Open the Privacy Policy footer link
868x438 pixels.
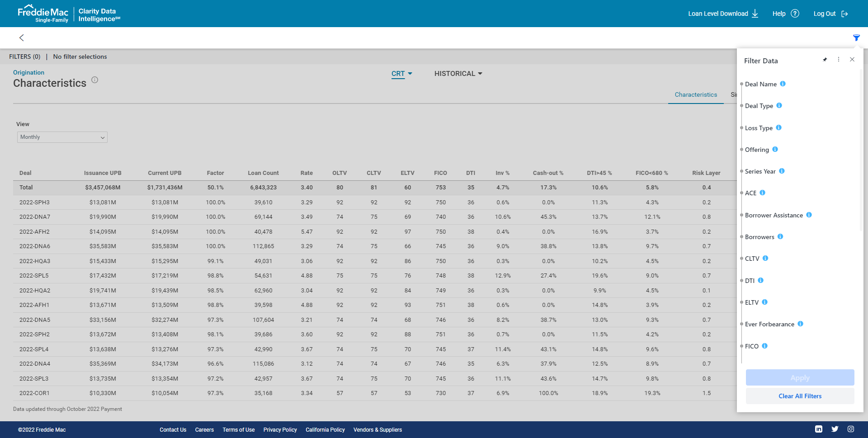(x=280, y=430)
